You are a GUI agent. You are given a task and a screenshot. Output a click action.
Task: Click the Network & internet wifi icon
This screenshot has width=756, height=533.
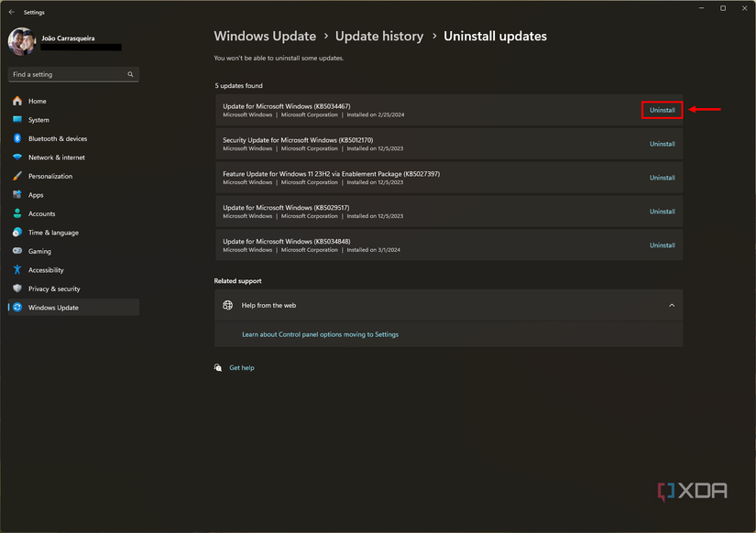[x=17, y=158]
